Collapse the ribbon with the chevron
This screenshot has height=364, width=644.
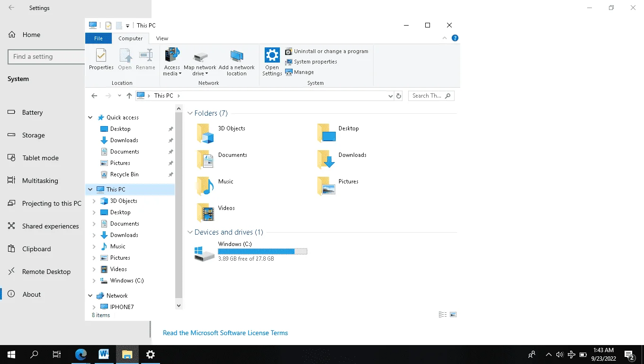click(x=445, y=38)
